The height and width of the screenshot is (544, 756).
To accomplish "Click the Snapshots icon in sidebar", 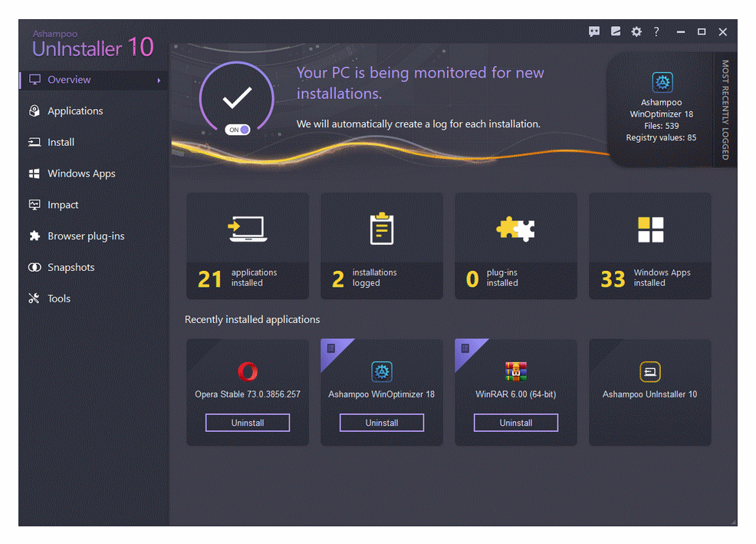I will 35,267.
